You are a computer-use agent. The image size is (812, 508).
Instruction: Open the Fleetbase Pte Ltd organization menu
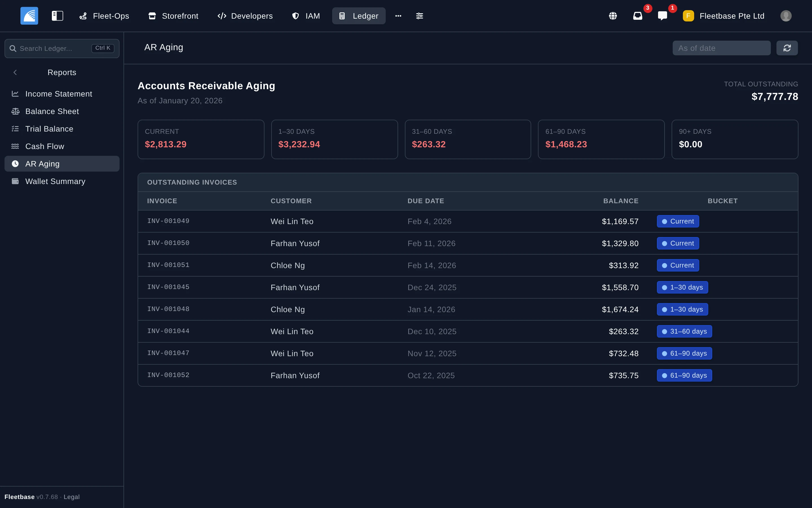point(723,16)
